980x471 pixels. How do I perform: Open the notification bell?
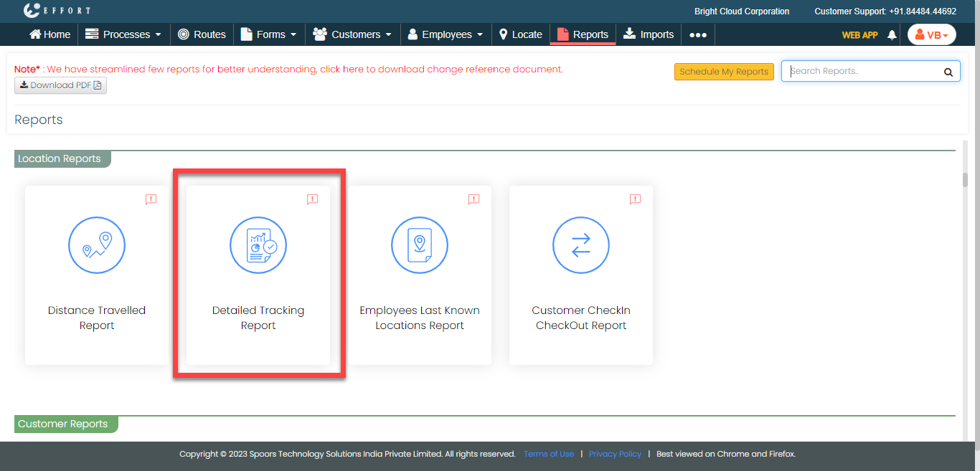(892, 34)
